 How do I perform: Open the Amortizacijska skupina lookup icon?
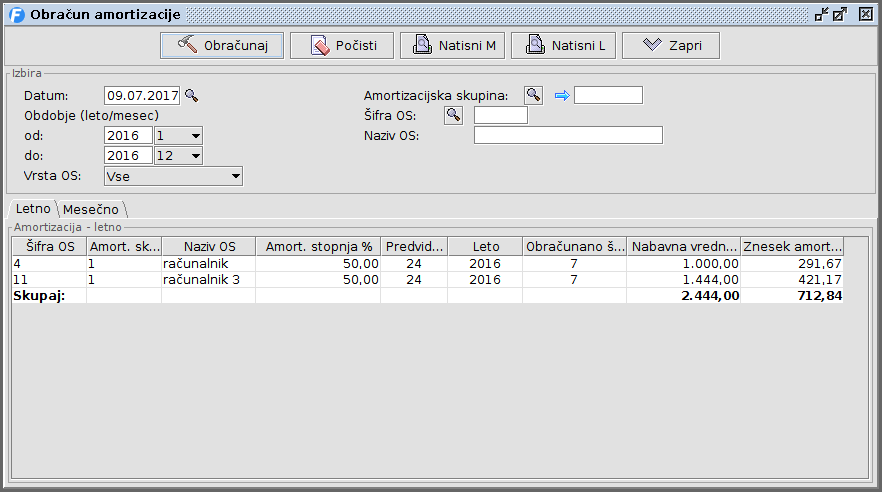pos(534,95)
